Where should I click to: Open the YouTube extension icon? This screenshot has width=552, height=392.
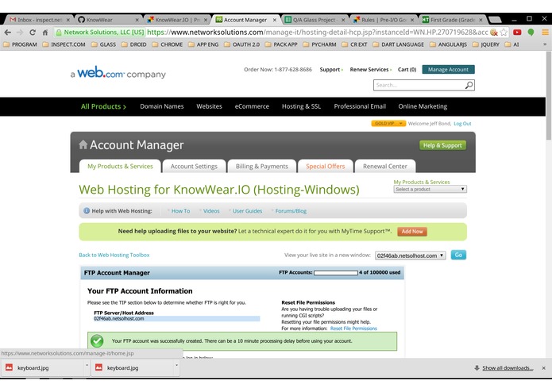[517, 33]
